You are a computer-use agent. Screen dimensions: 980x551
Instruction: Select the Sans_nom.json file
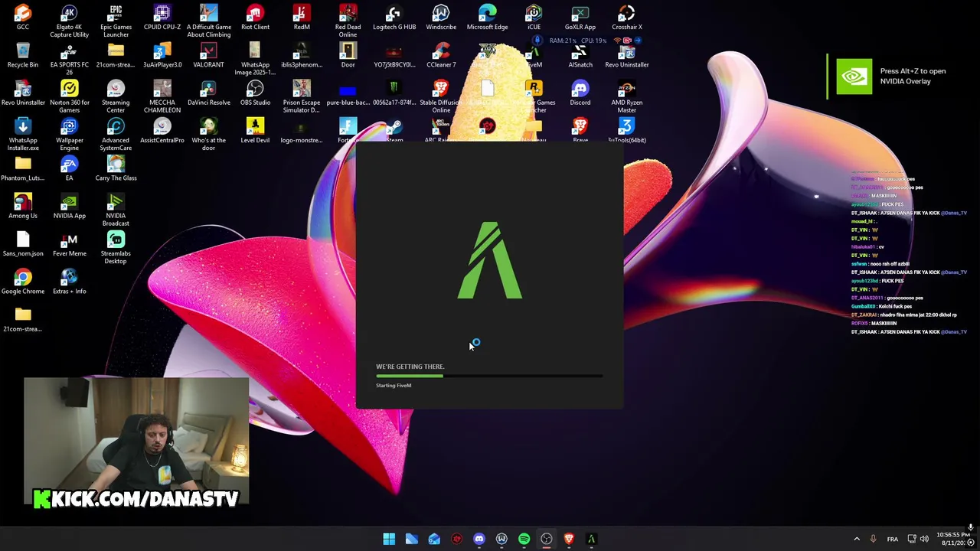[23, 243]
